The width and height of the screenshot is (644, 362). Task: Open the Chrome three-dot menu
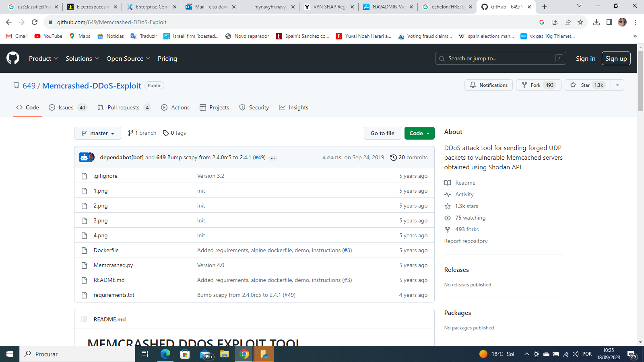coord(635,22)
